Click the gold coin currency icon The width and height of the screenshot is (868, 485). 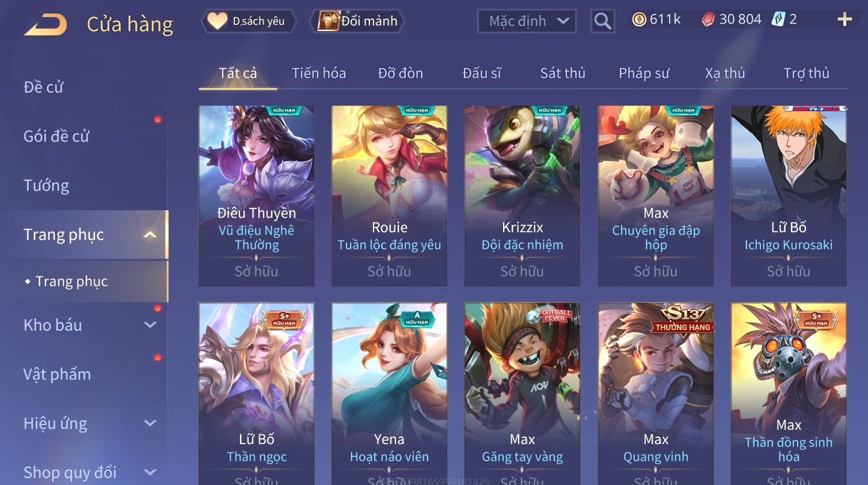pos(639,20)
